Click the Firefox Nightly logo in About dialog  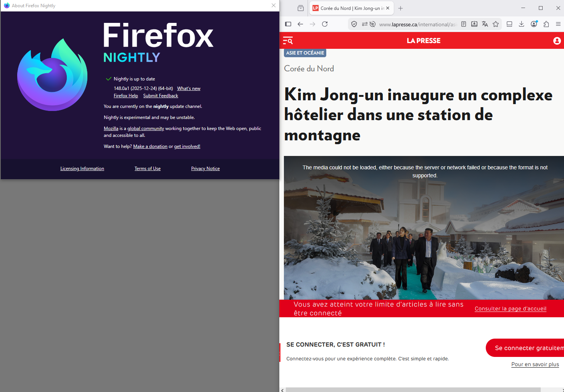pyautogui.click(x=52, y=75)
